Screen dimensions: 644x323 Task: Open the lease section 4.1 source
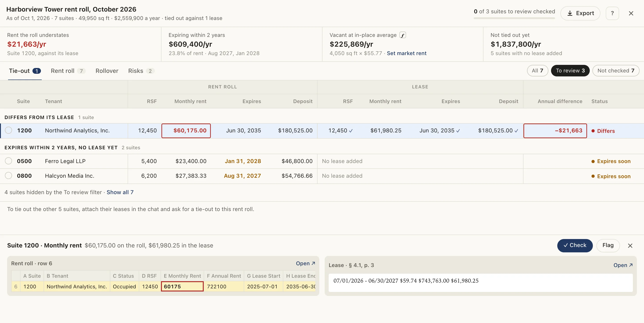(x=623, y=265)
